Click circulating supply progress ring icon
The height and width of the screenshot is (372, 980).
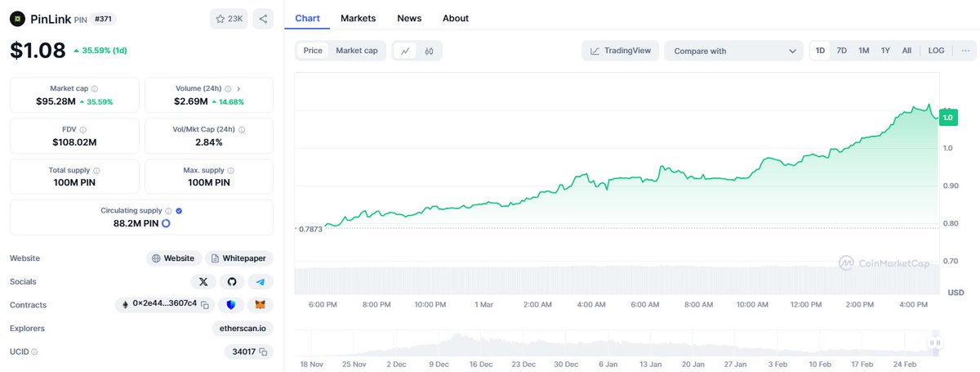click(x=166, y=222)
